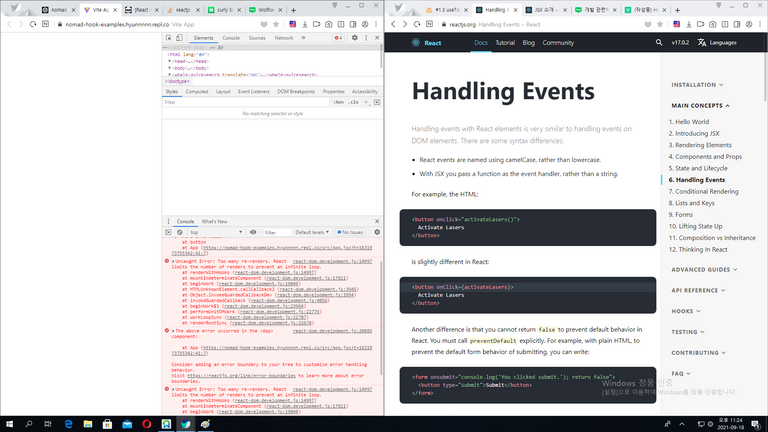The width and height of the screenshot is (768, 432).
Task: Expand the Hooks section in docs sidebar
Action: [x=686, y=311]
